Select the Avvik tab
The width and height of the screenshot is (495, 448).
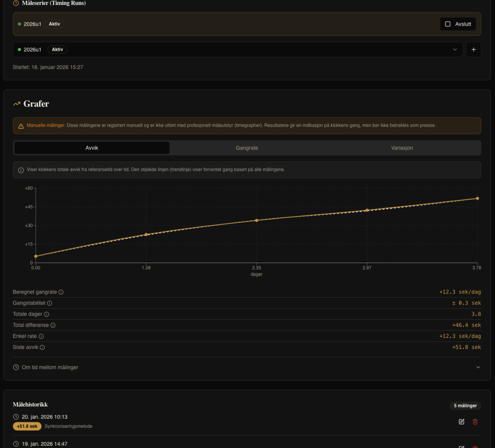tap(92, 148)
